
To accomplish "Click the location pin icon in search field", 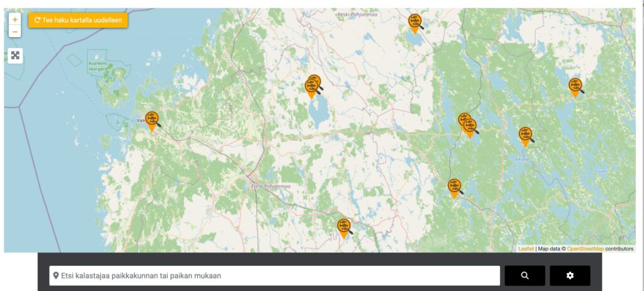I will point(56,276).
